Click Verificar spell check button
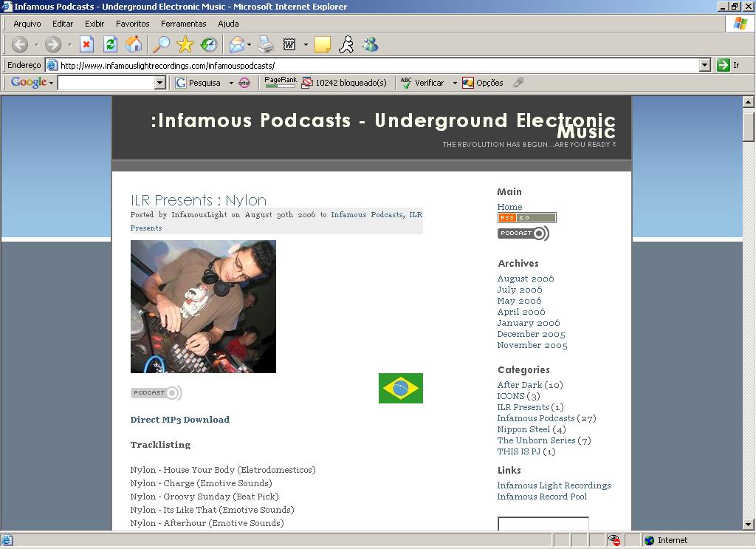 point(422,83)
